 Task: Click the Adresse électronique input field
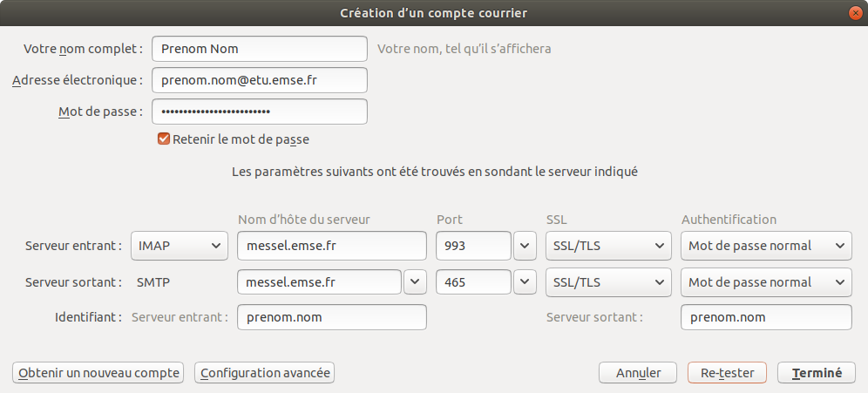coord(259,80)
